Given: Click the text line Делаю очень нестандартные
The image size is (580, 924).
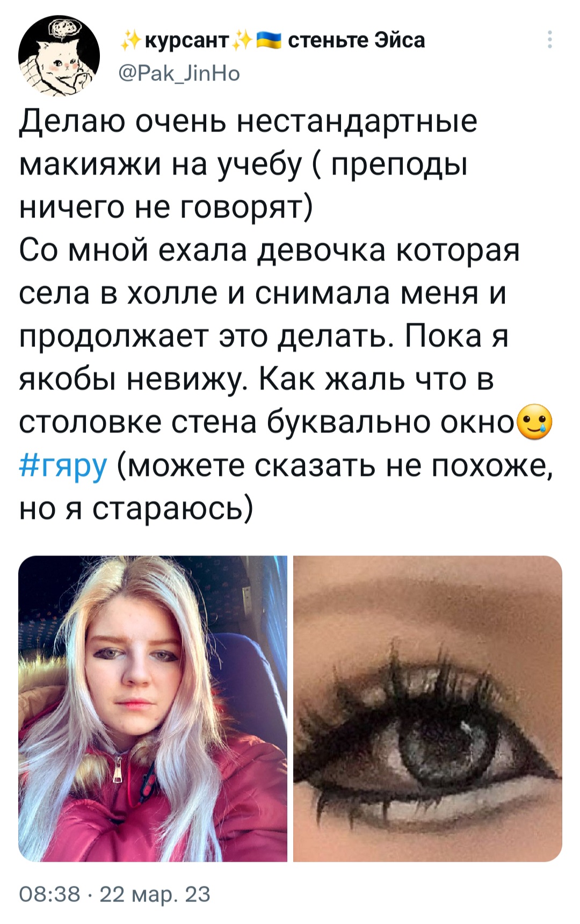Looking at the screenshot, I should coord(248,122).
